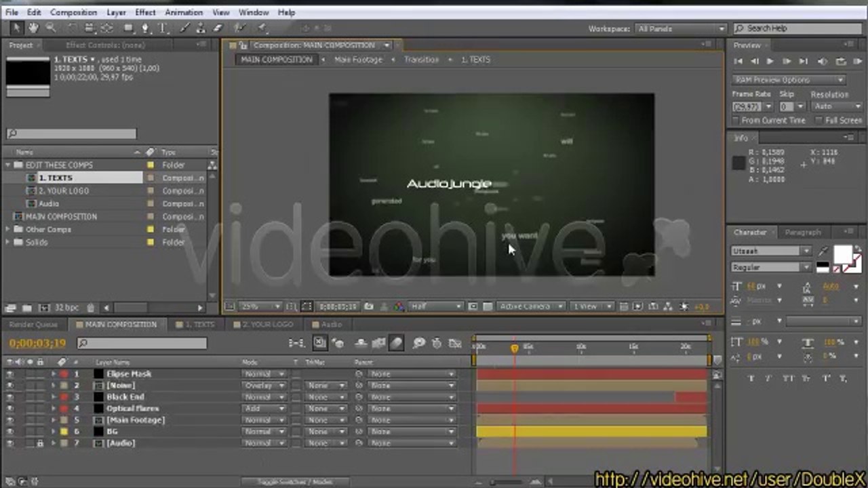The height and width of the screenshot is (488, 868).
Task: Hide the Elipse Mask layer
Action: (x=9, y=374)
